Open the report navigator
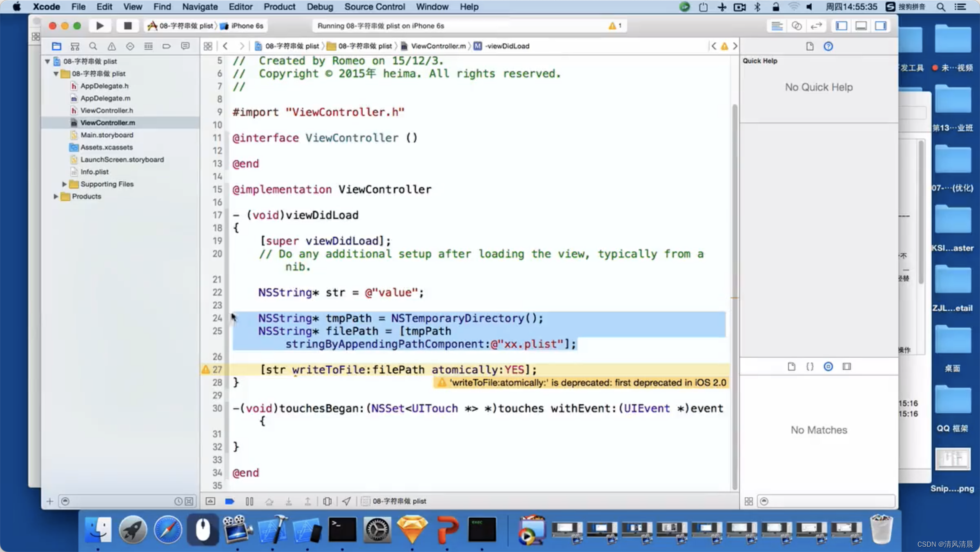 point(185,46)
